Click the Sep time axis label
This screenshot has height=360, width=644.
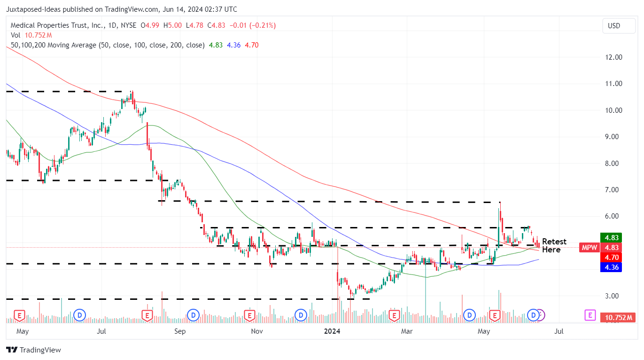(180, 331)
